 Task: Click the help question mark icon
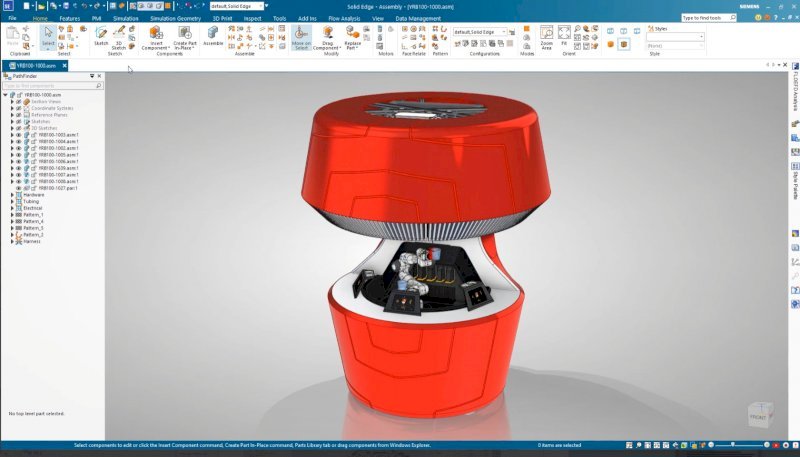point(776,17)
